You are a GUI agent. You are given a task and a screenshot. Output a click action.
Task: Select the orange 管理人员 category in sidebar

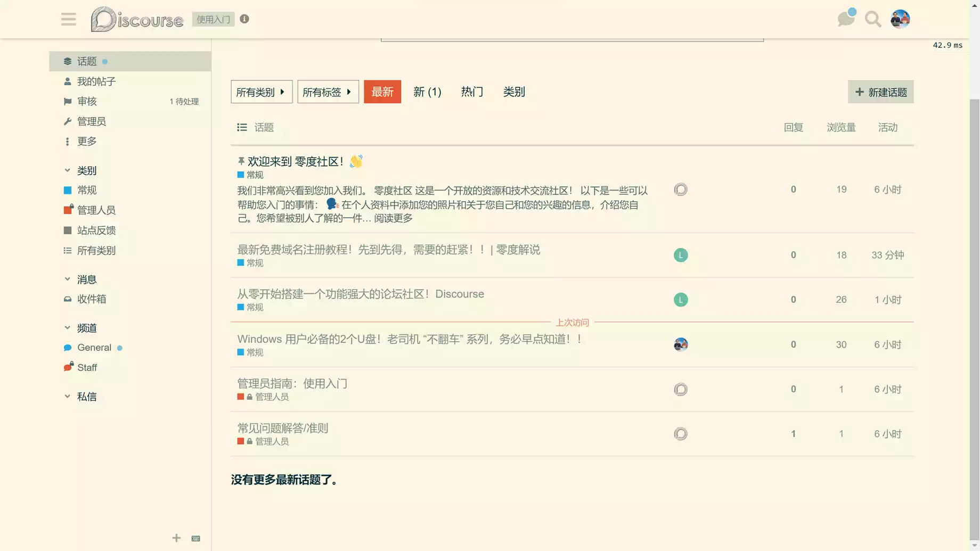96,210
